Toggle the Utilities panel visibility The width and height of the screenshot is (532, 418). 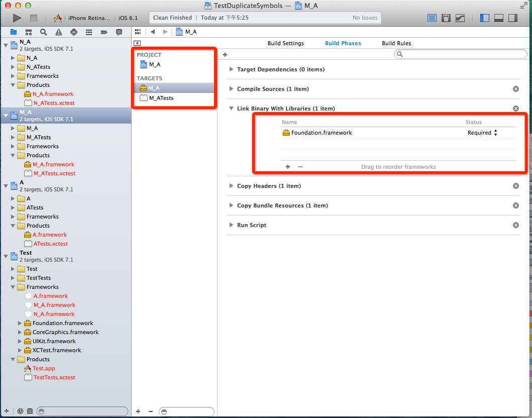tap(513, 18)
